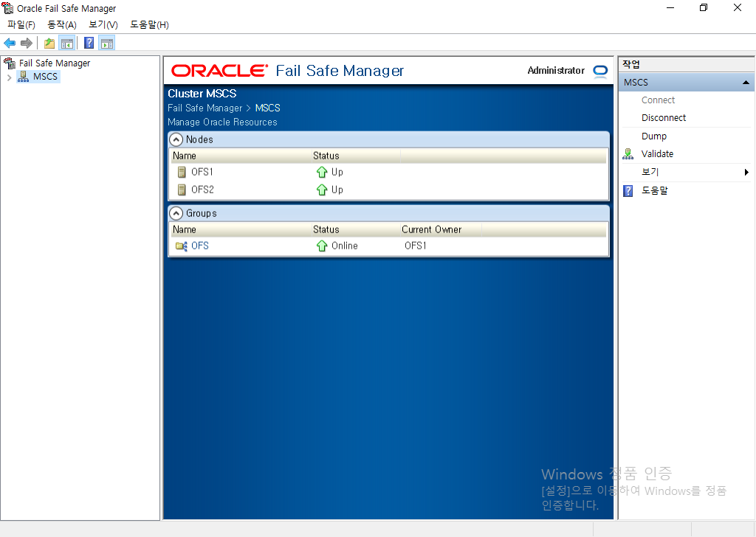This screenshot has height=537, width=756.
Task: Restore down the window
Action: pos(704,7)
